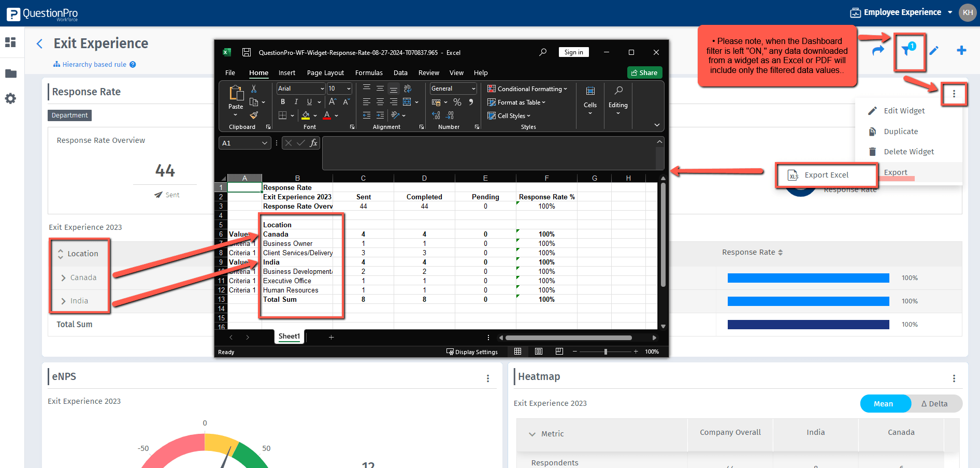Viewport: 980px width, 468px height.
Task: Open the Response Rate widget three-dot menu
Action: [x=954, y=94]
